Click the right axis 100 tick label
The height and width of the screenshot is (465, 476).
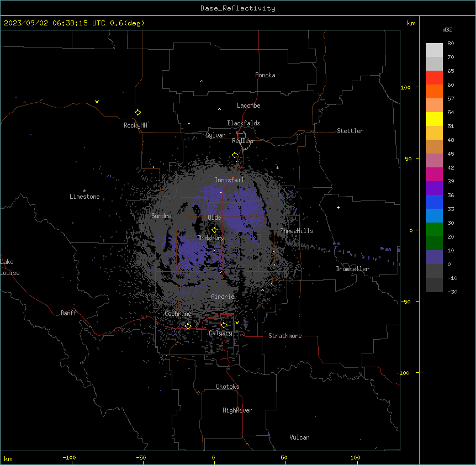[405, 87]
